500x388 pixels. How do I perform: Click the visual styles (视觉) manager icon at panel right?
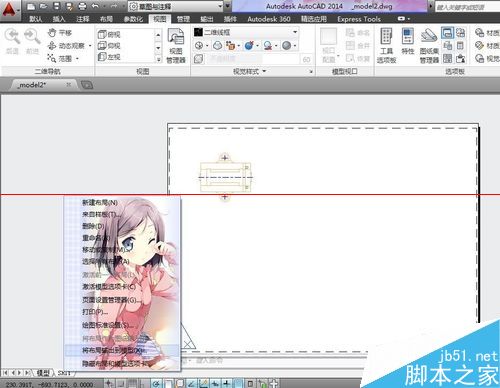(x=479, y=59)
